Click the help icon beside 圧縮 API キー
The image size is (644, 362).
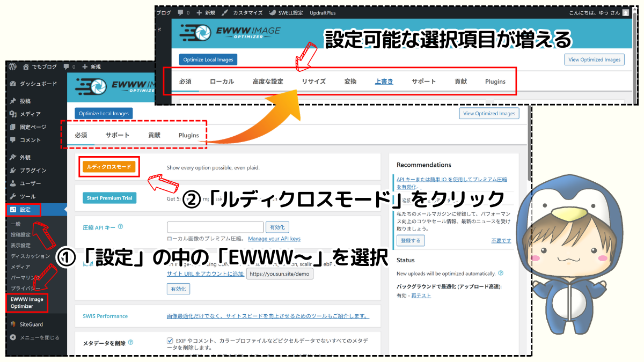coord(121,227)
